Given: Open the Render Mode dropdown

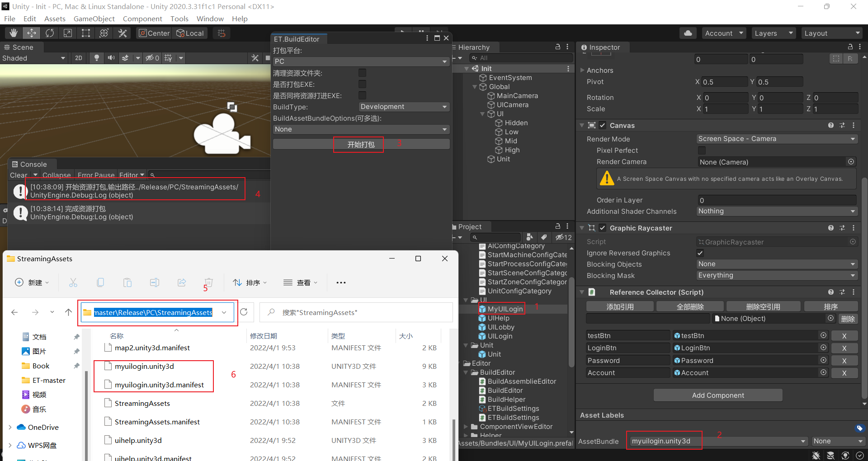Looking at the screenshot, I should [x=776, y=139].
